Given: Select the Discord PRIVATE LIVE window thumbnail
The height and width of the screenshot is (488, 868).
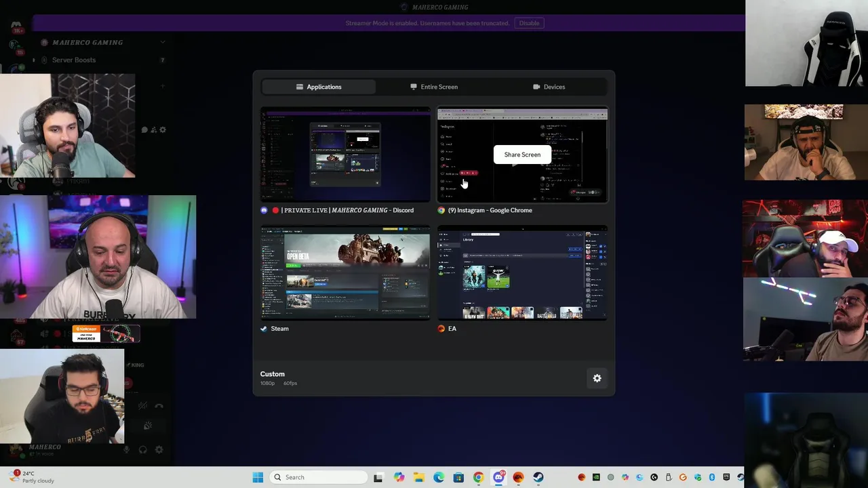Looking at the screenshot, I should tap(345, 155).
